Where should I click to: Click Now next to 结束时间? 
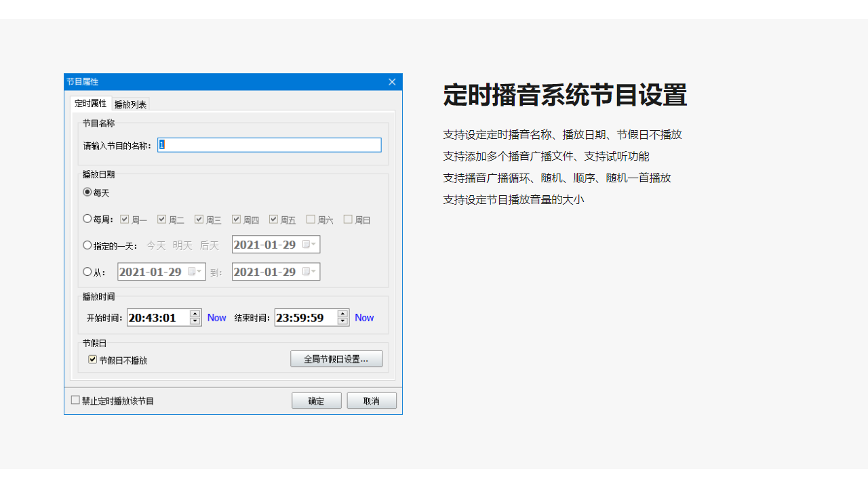point(364,318)
